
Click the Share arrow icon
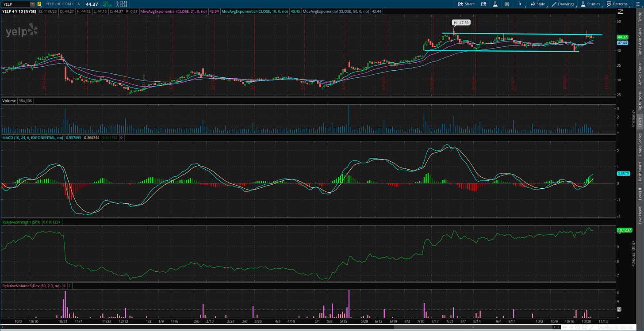(x=461, y=4)
